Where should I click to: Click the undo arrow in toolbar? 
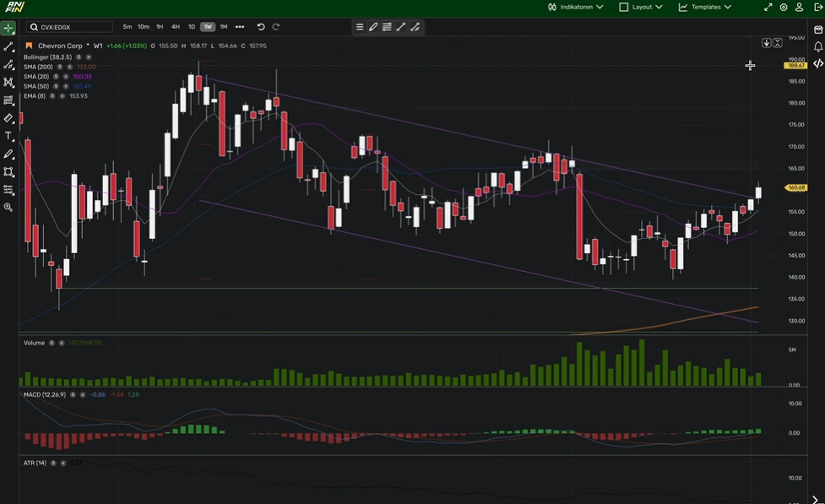[x=261, y=27]
